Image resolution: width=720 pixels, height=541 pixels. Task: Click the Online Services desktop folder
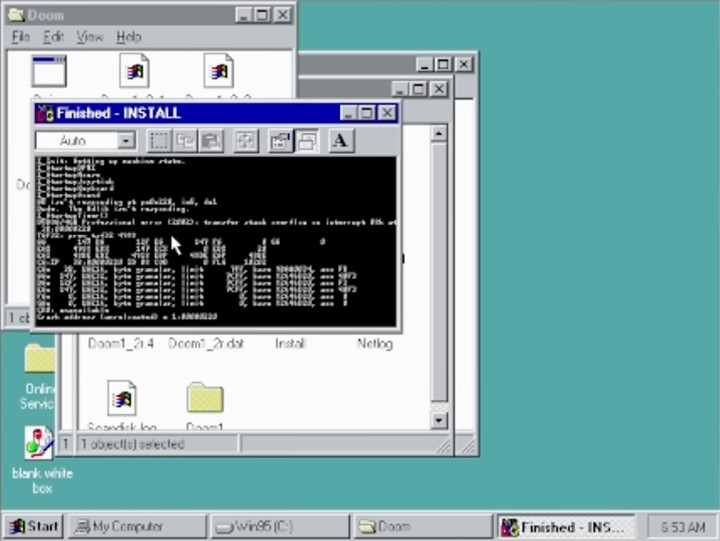(39, 361)
